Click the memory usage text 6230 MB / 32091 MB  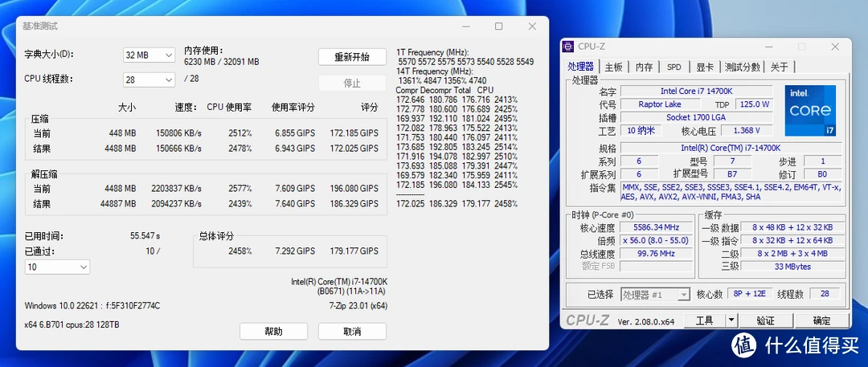click(222, 62)
